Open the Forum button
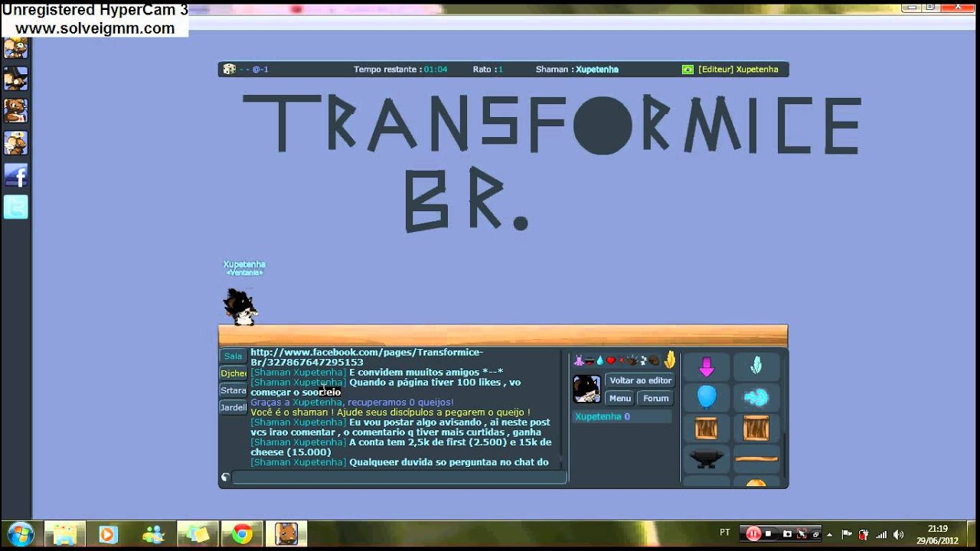The height and width of the screenshot is (551, 980). (655, 398)
